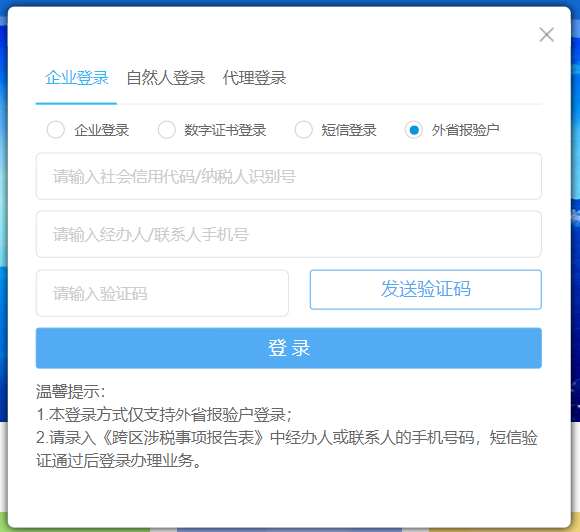Click the 企业登录 radio label text
The width and height of the screenshot is (580, 532).
pyautogui.click(x=101, y=130)
